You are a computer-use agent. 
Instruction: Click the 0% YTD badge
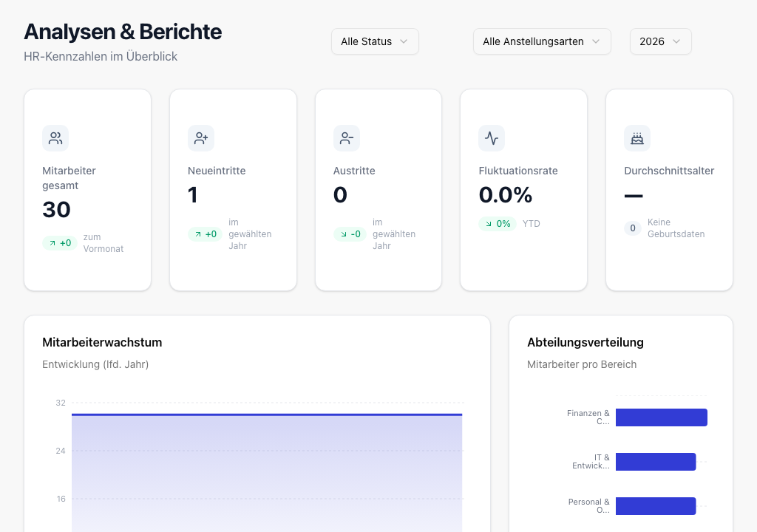click(498, 224)
